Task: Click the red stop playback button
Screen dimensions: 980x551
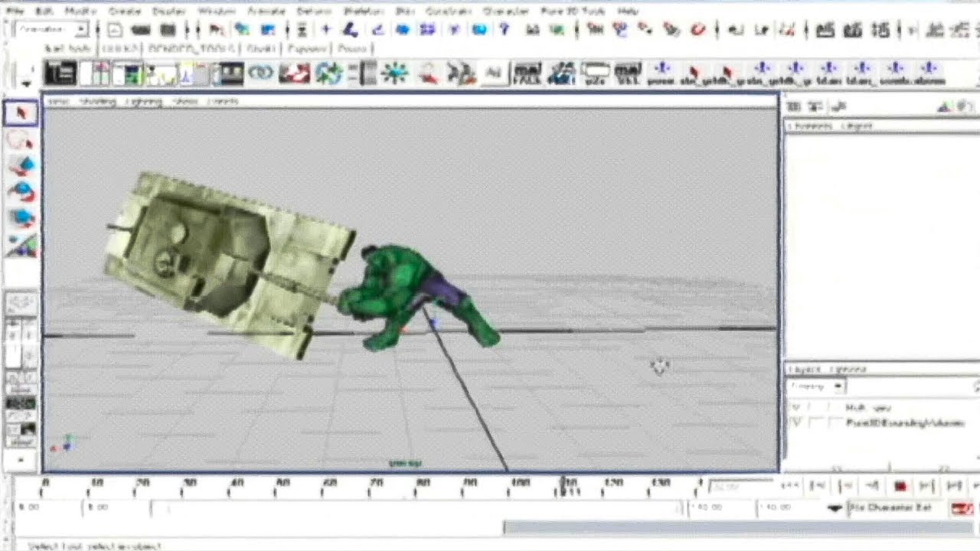Action: click(900, 486)
